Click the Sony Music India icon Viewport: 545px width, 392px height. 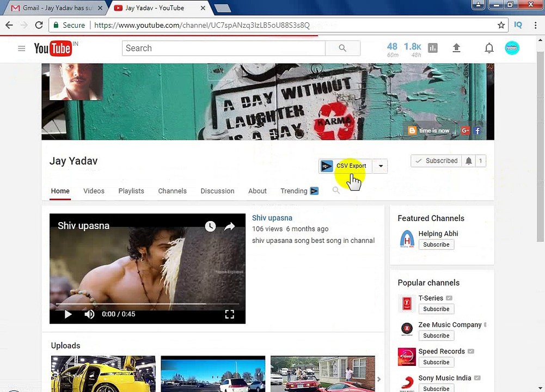407,383
